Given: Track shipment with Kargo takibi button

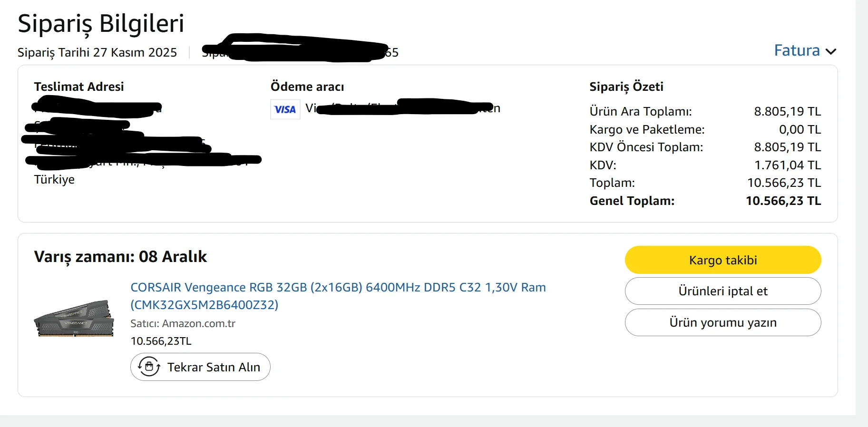Looking at the screenshot, I should [x=722, y=260].
